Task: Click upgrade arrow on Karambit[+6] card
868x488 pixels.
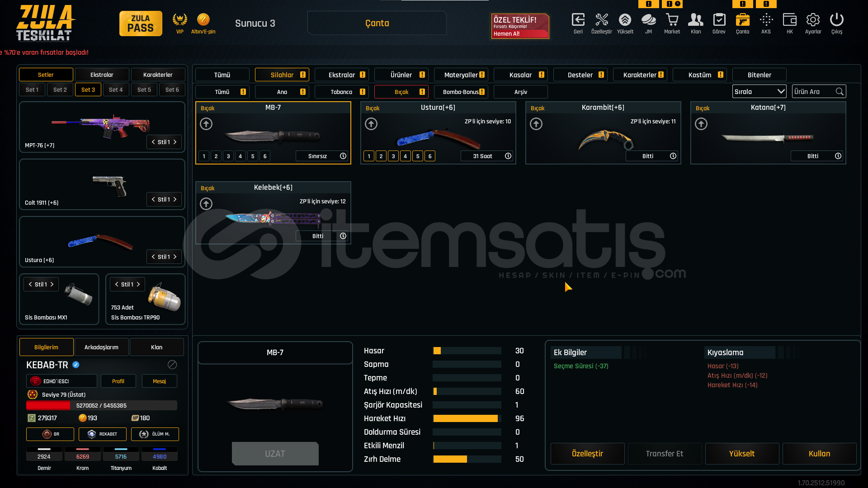Action: [536, 124]
